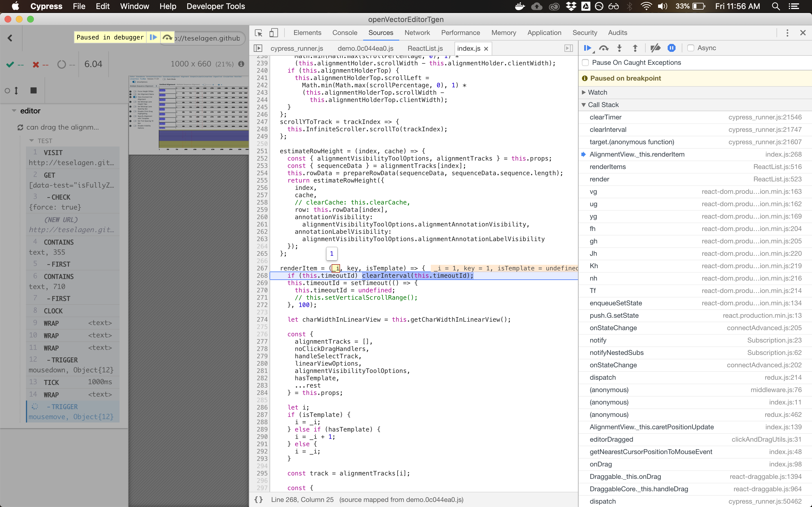This screenshot has width=812, height=507.
Task: Select the clearTimer frame in the Call Stack
Action: coord(605,117)
